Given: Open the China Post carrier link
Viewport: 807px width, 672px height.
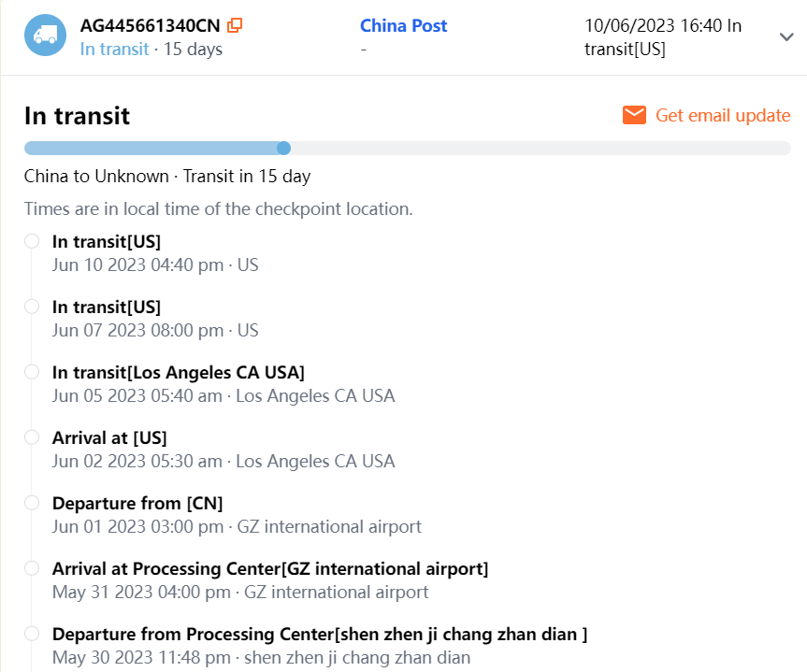Looking at the screenshot, I should (403, 25).
